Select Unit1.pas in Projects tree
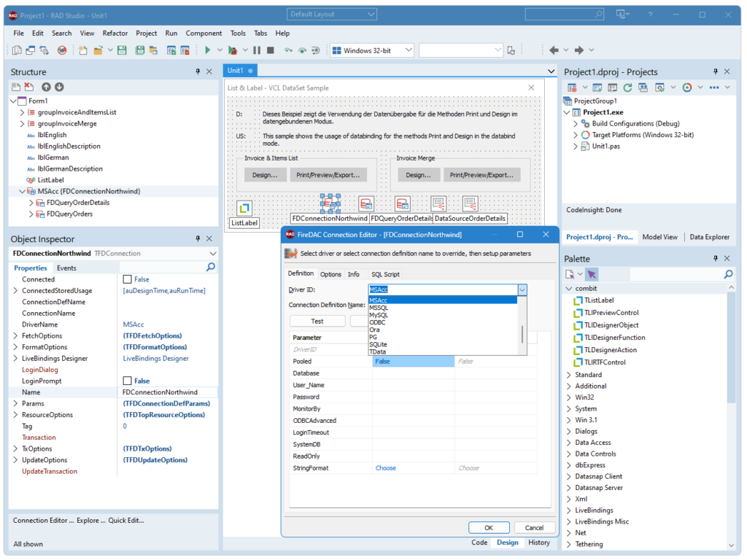Screen dimensions: 747x560 pyautogui.click(x=605, y=147)
